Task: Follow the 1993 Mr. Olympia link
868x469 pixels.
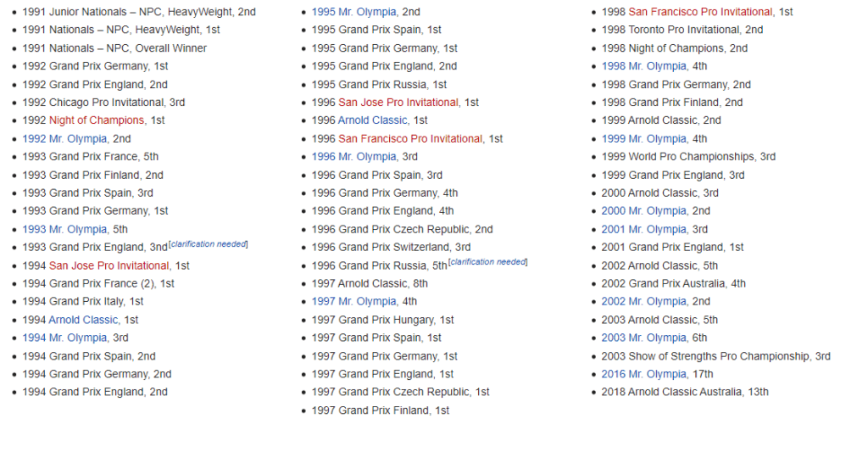Action: [x=64, y=229]
